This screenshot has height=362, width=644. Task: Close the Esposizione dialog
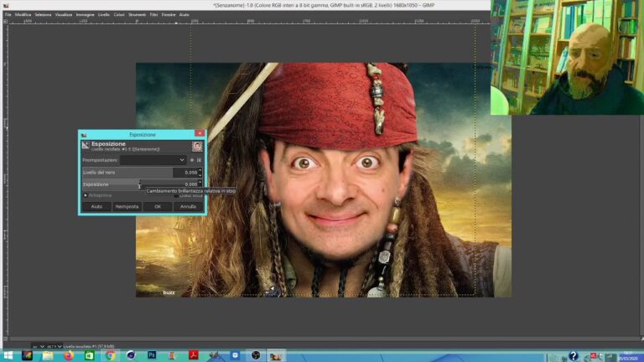[200, 133]
